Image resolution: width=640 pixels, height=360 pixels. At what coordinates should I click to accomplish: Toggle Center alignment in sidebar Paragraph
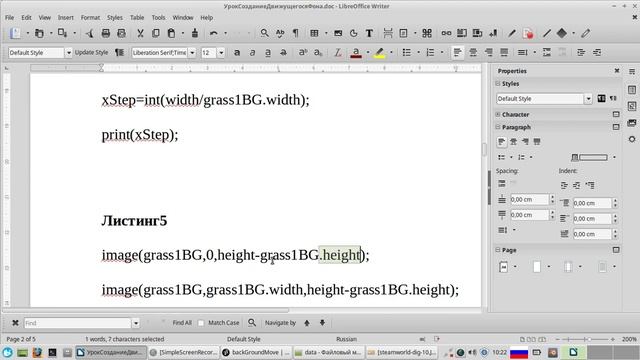point(513,142)
